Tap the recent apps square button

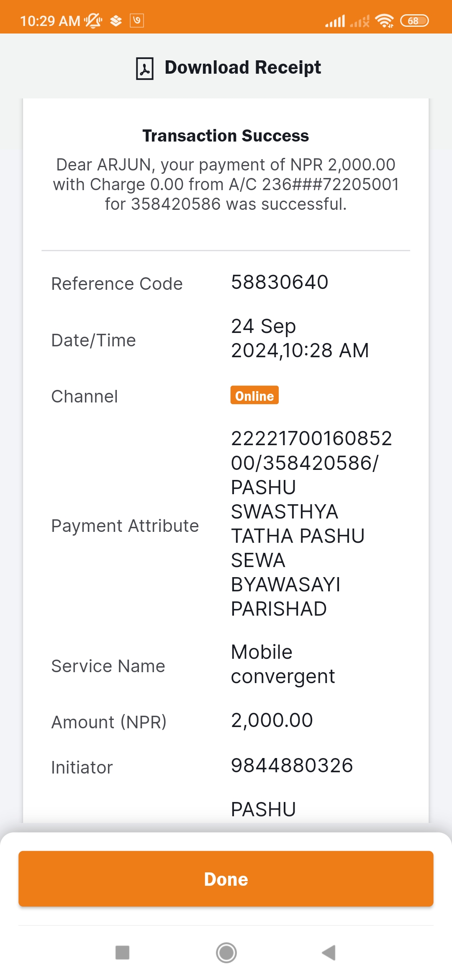pyautogui.click(x=122, y=952)
